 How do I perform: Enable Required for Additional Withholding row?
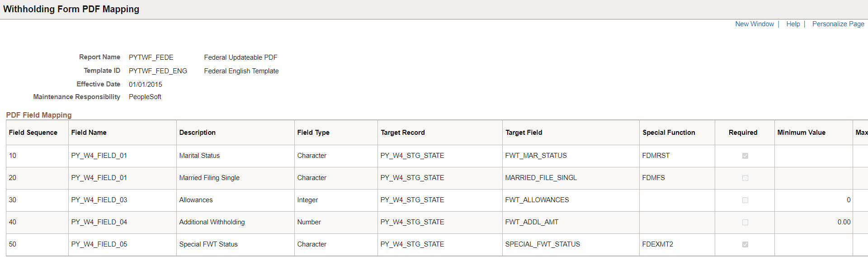745,222
